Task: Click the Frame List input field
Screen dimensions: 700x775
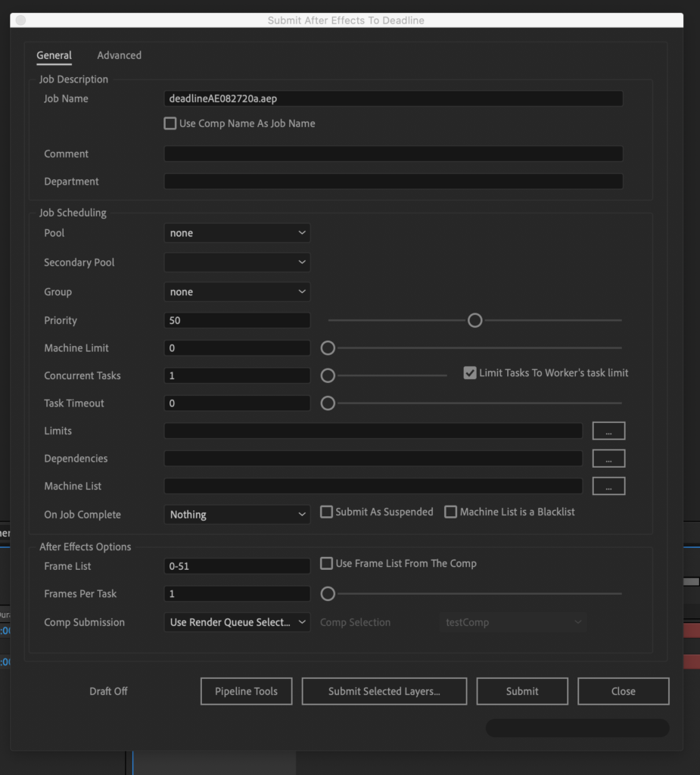Action: [238, 566]
